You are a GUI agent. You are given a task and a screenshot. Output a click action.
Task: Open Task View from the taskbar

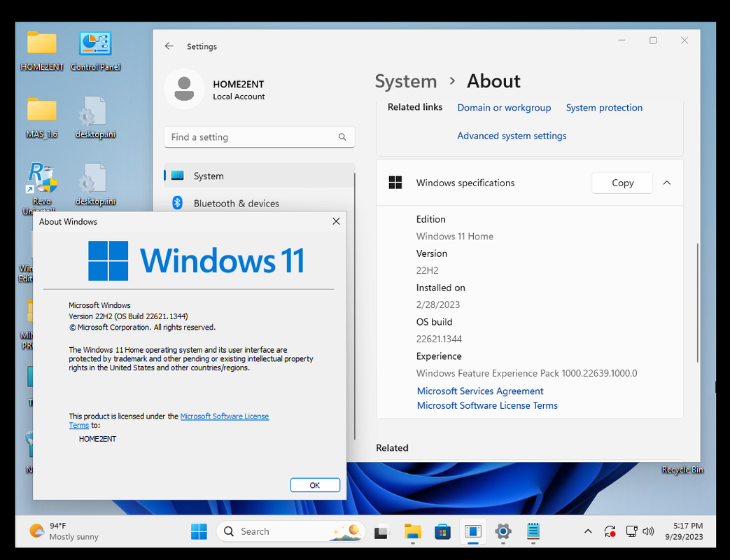381,531
